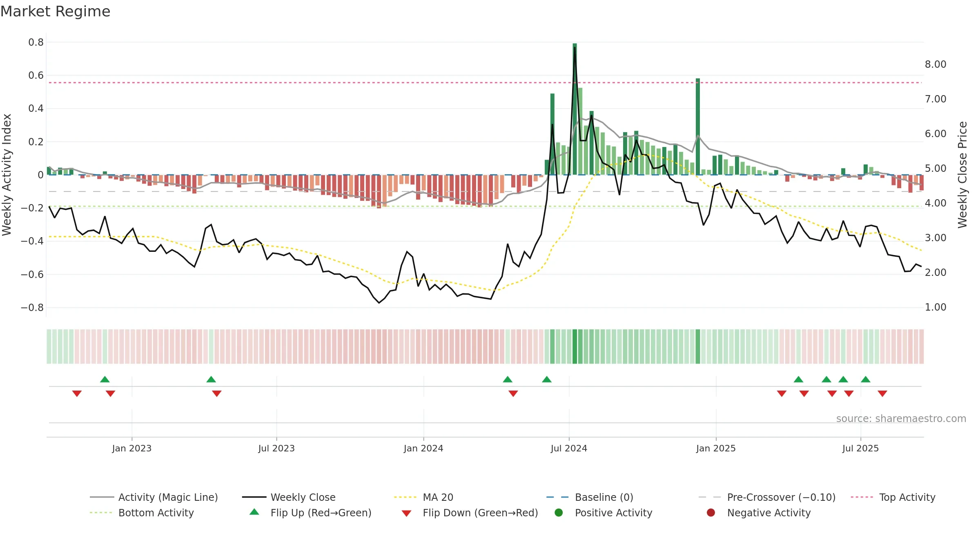Click the first red flip-down triangle in the marker row
The width and height of the screenshot is (980, 551).
click(77, 393)
